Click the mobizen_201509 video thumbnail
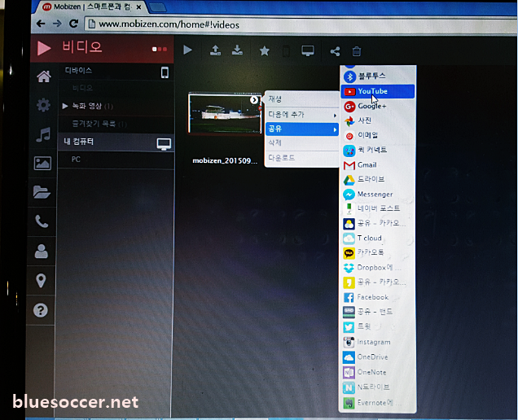The image size is (518, 420). (225, 114)
